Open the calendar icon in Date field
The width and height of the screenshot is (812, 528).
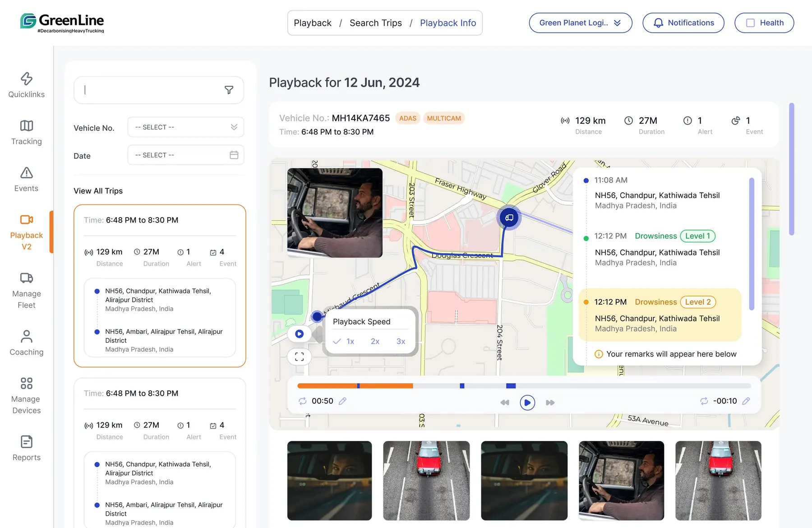(x=234, y=155)
